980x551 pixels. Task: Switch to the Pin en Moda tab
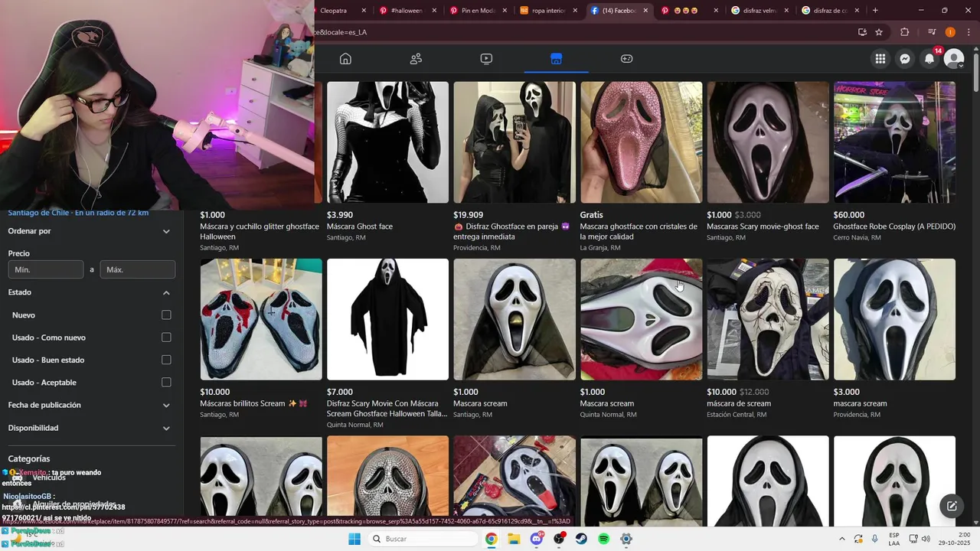[478, 11]
